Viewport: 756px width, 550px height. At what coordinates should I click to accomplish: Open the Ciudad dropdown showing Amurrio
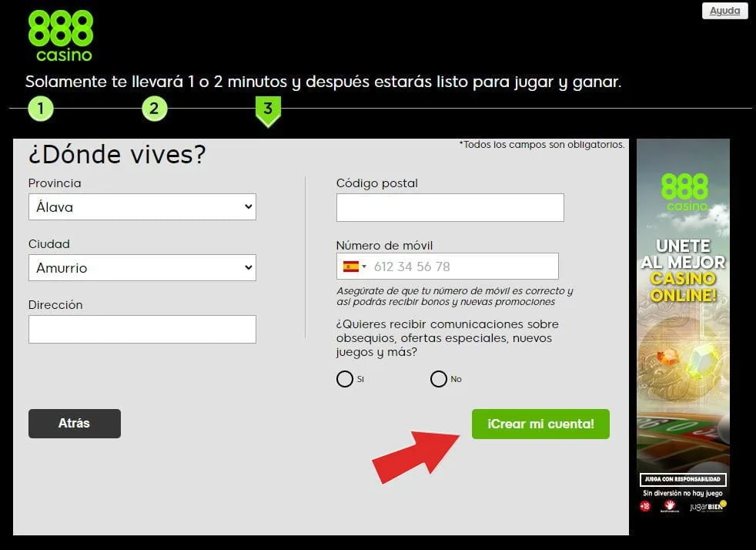(x=142, y=267)
